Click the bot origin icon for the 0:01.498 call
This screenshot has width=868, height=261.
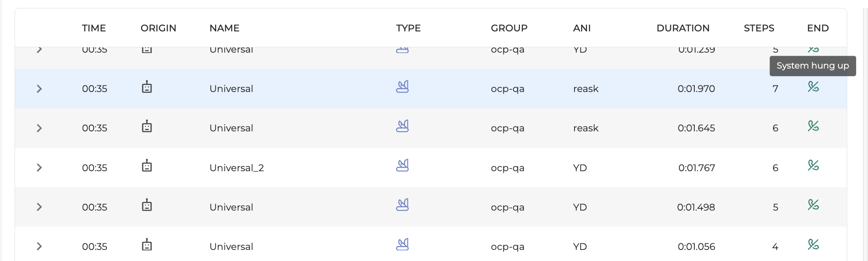(147, 206)
